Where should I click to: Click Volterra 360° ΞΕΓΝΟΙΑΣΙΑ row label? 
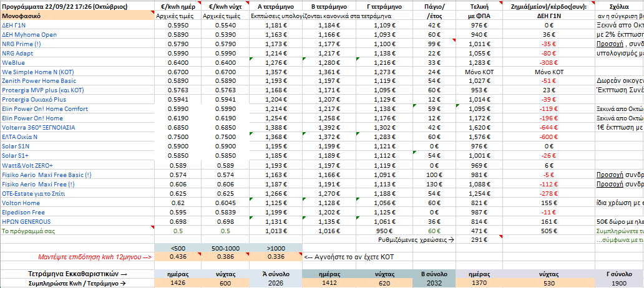coord(77,128)
